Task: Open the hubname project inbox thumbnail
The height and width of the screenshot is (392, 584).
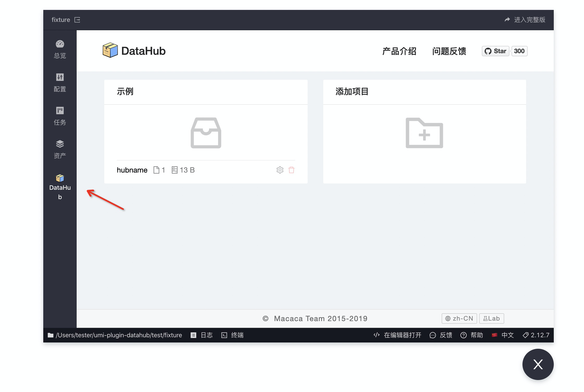Action: [x=206, y=133]
